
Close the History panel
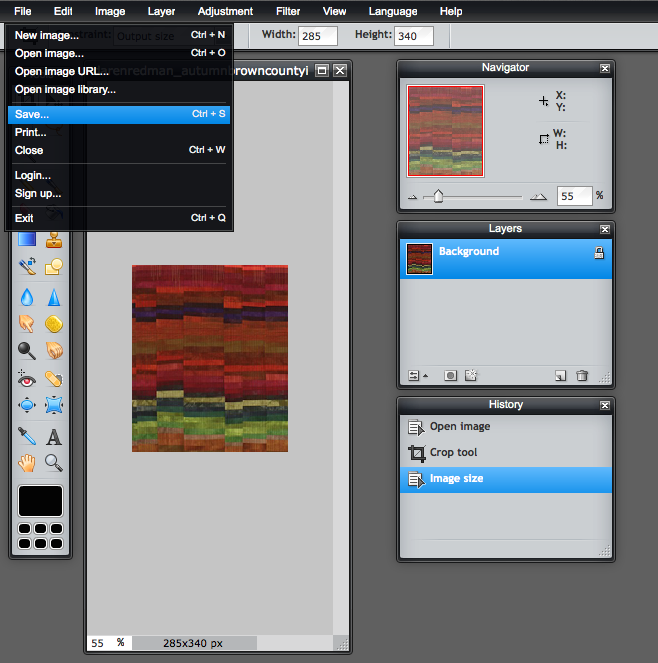coord(605,405)
